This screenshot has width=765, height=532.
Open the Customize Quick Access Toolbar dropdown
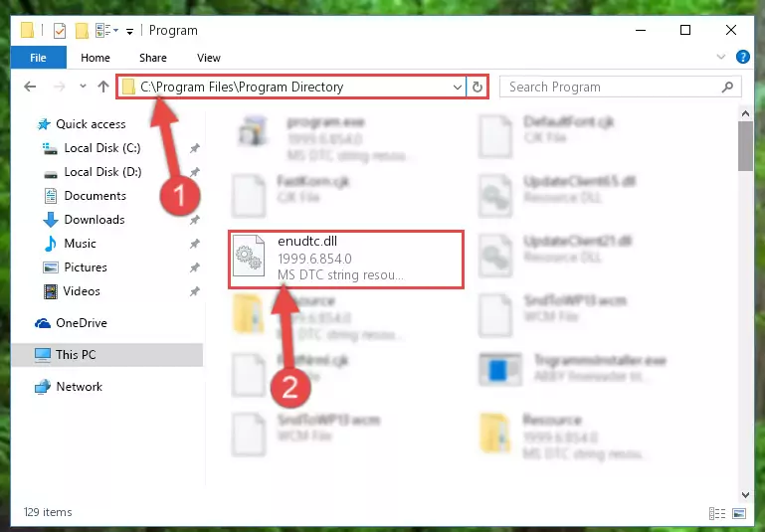point(129,32)
